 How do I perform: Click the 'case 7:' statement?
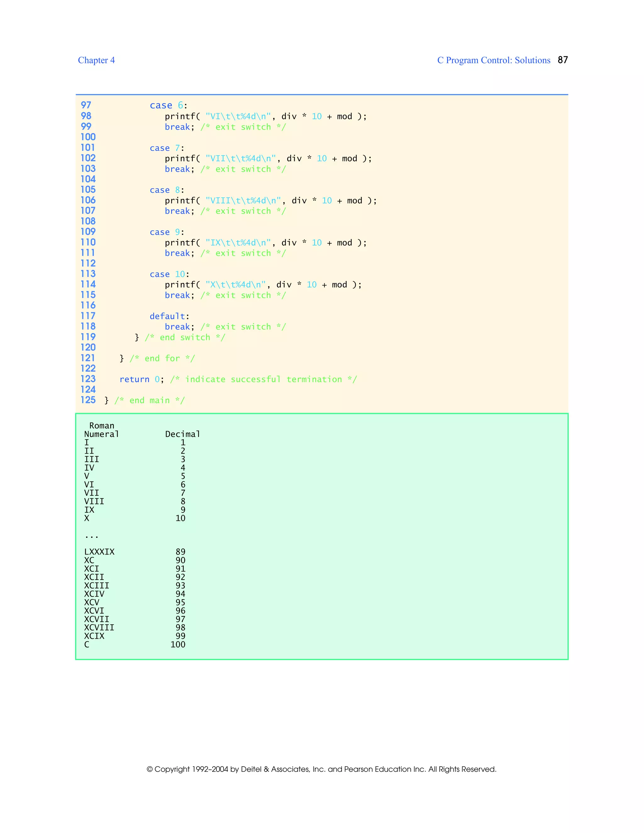[x=167, y=148]
